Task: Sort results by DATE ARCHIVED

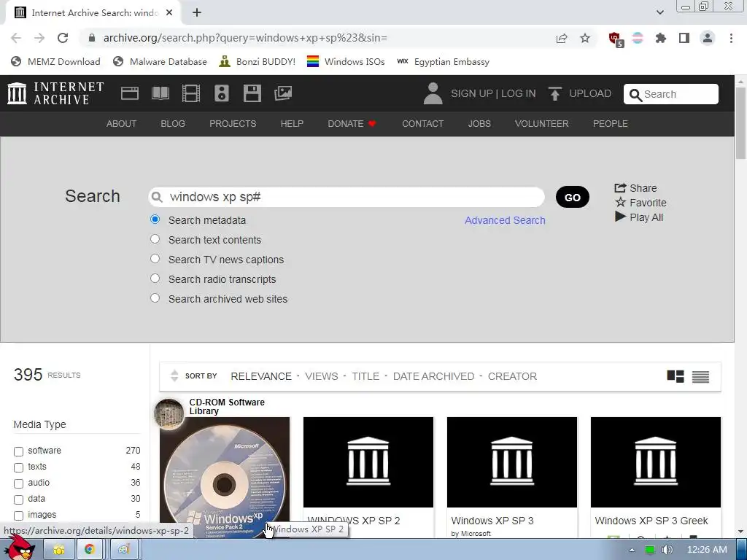Action: pos(433,376)
